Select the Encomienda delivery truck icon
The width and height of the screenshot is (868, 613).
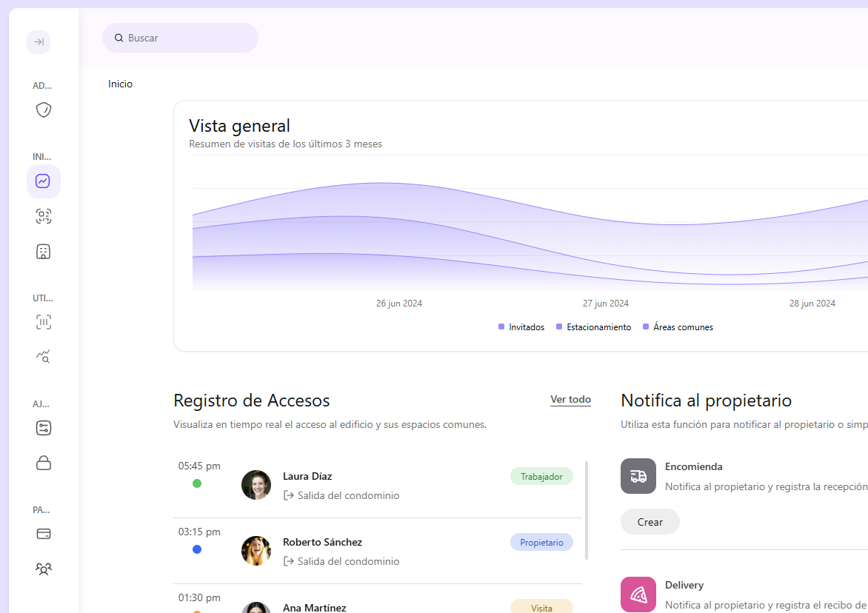[x=638, y=476]
